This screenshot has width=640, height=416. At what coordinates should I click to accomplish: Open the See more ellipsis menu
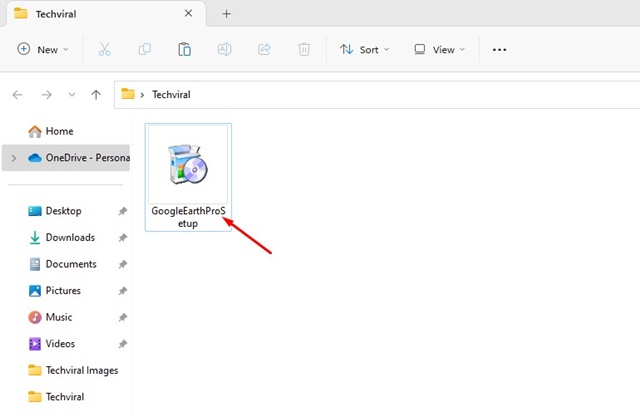[x=499, y=50]
